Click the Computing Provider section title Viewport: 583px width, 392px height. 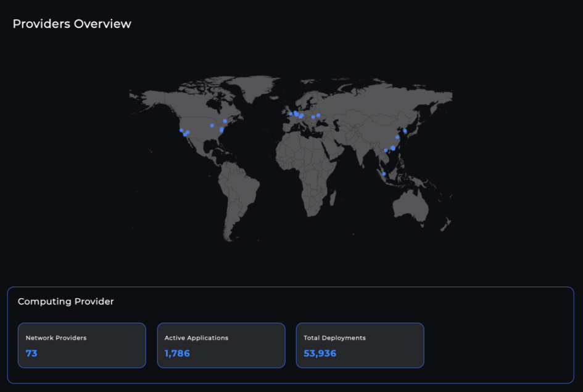66,301
